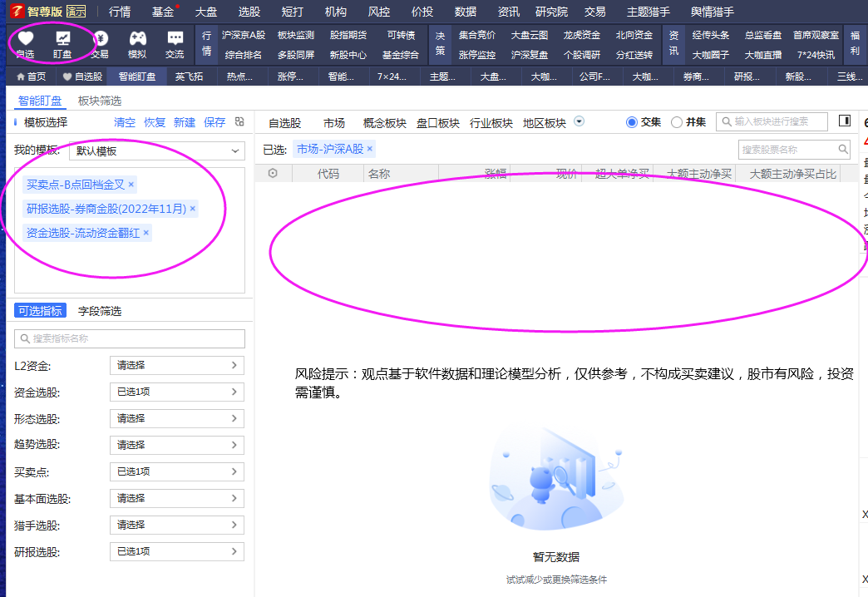Viewport: 868px width, 597px height.
Task: Open the 研究院 top menu
Action: click(551, 12)
